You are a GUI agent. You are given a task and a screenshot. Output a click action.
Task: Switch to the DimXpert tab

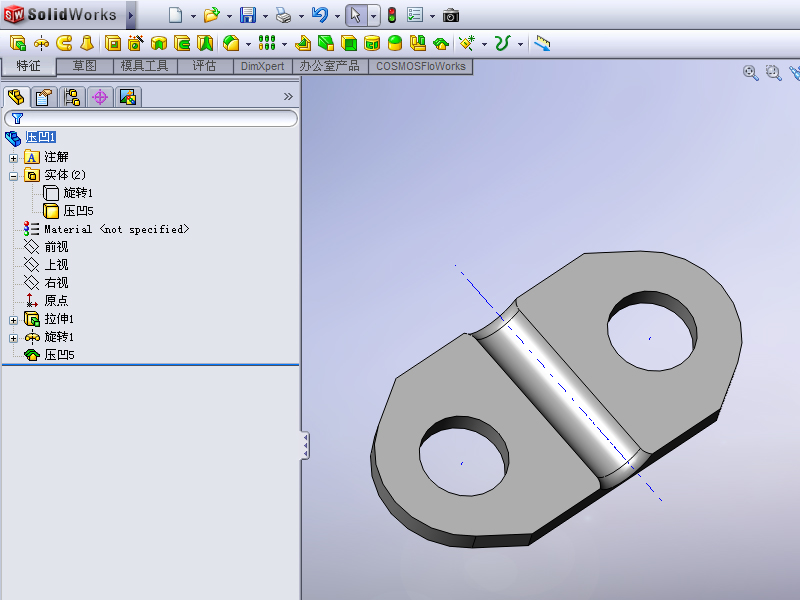tap(263, 66)
